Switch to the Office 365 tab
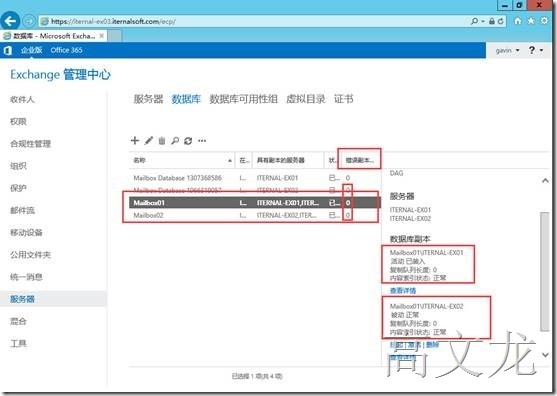Viewport: 557px width, 396px height. click(x=66, y=50)
